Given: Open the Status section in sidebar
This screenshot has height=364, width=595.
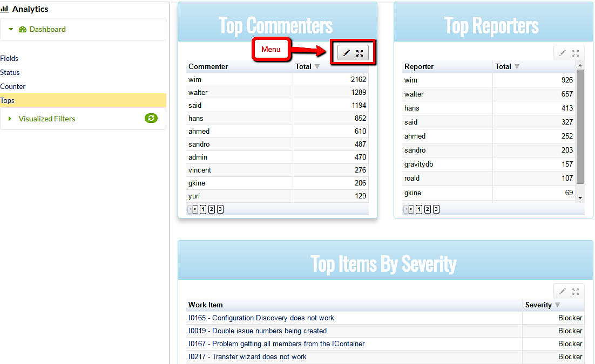Looking at the screenshot, I should 10,72.
